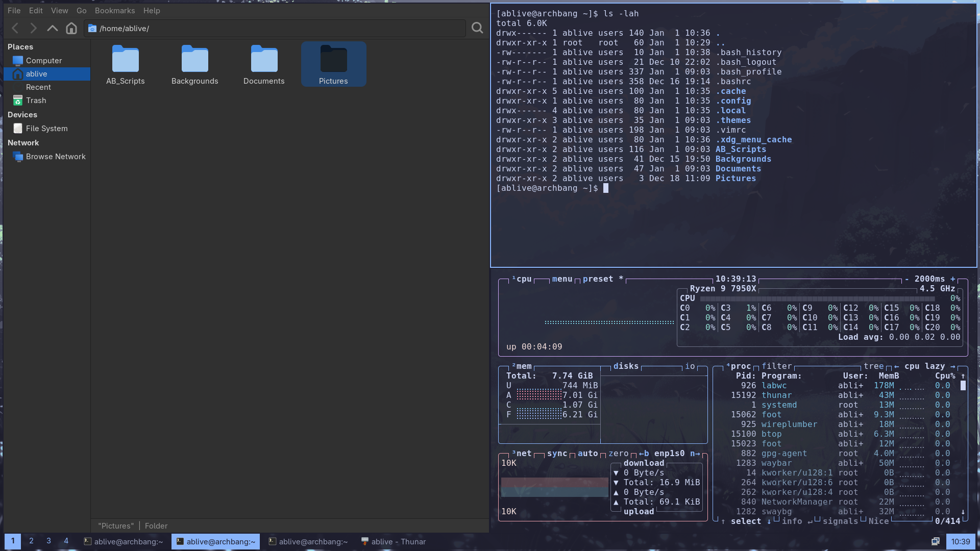The image size is (980, 551).
Task: Open the View menu
Action: (59, 10)
